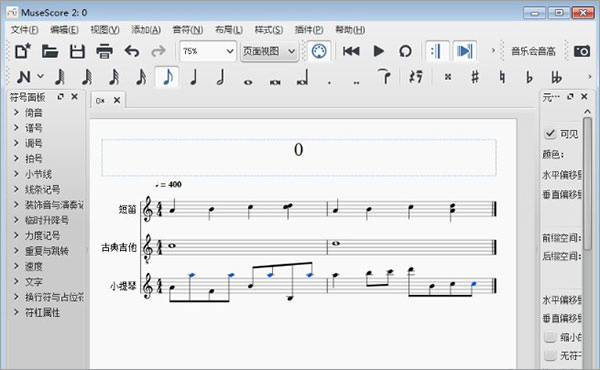Toggle the 缩小 checkbox in inspector
This screenshot has height=370, width=600.
click(x=550, y=337)
